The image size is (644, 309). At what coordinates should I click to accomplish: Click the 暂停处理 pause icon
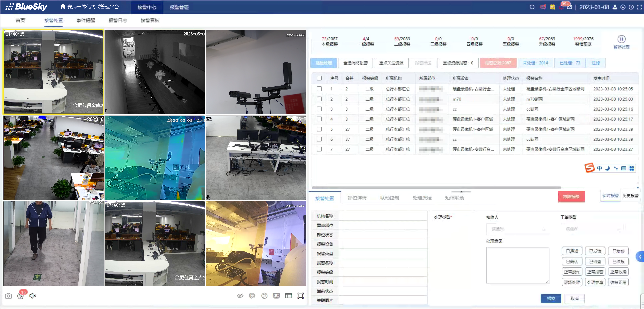coord(621,39)
